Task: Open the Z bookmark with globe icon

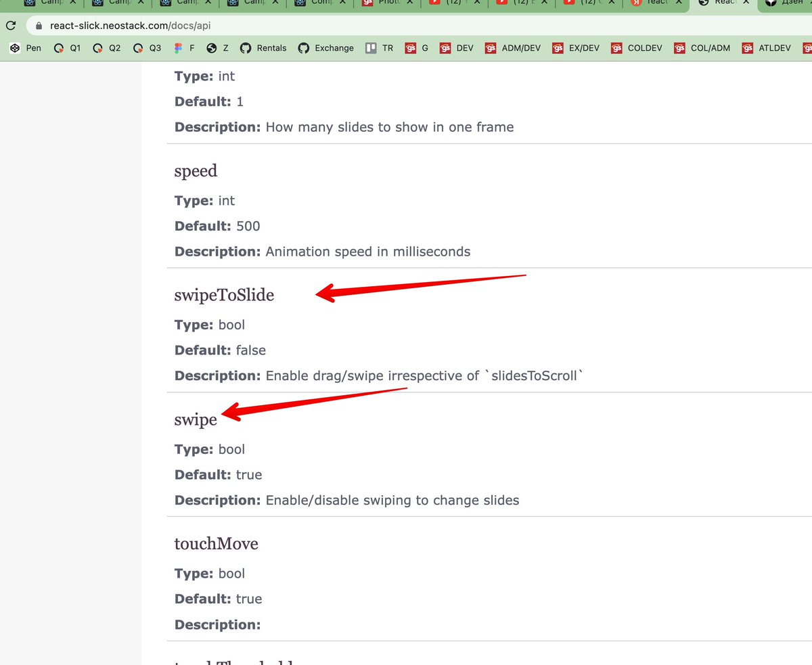Action: tap(218, 48)
